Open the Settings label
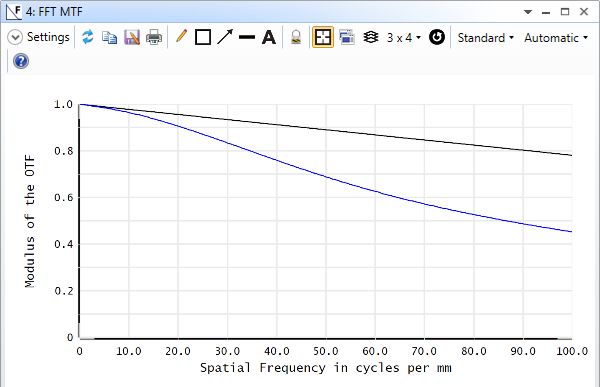This screenshot has height=387, width=600. click(x=48, y=37)
